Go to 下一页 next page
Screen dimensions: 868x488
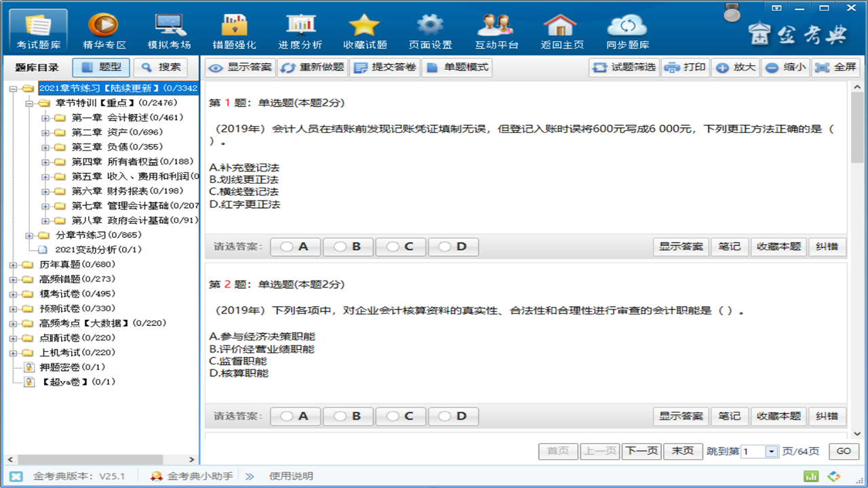641,451
